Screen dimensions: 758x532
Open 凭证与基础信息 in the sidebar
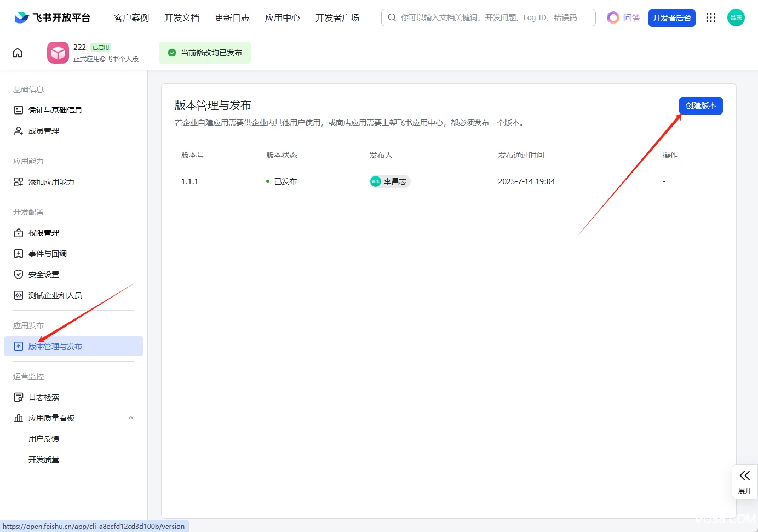[55, 110]
